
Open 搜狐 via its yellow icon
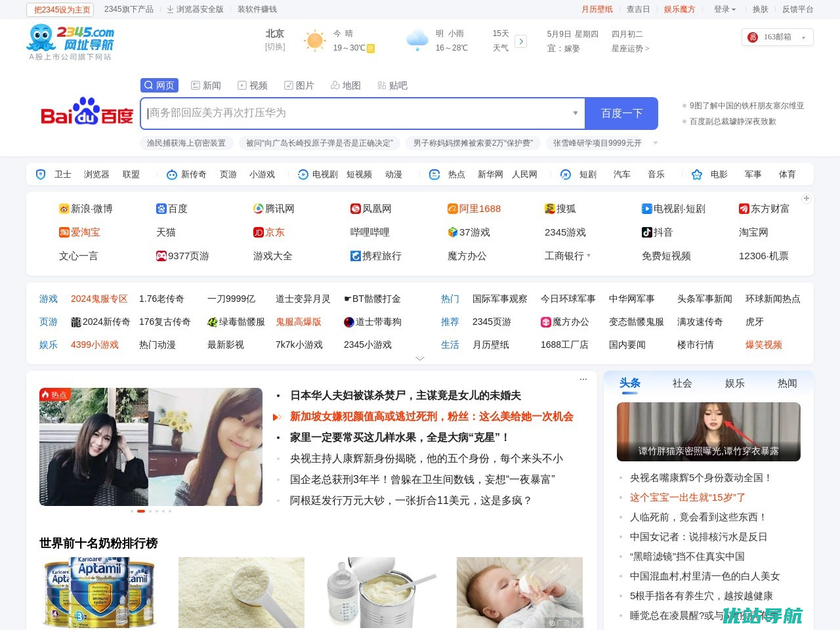550,209
